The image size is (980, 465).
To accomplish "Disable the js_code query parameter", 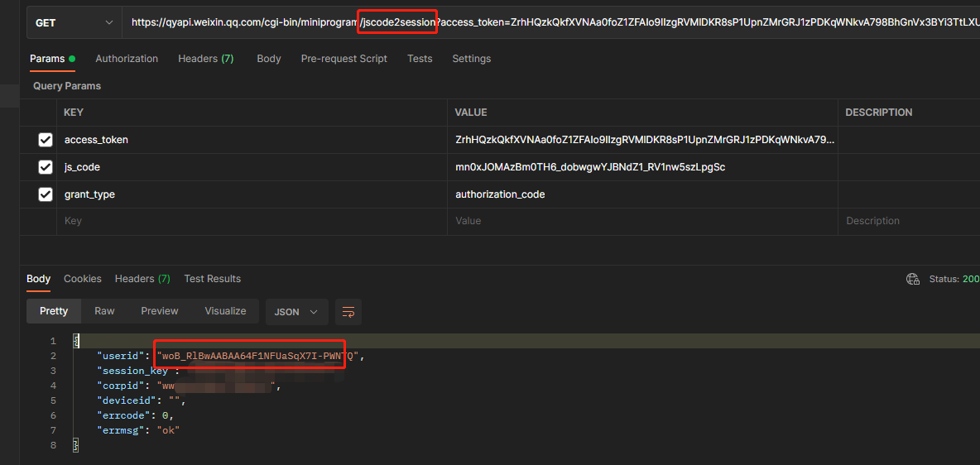I will (46, 167).
